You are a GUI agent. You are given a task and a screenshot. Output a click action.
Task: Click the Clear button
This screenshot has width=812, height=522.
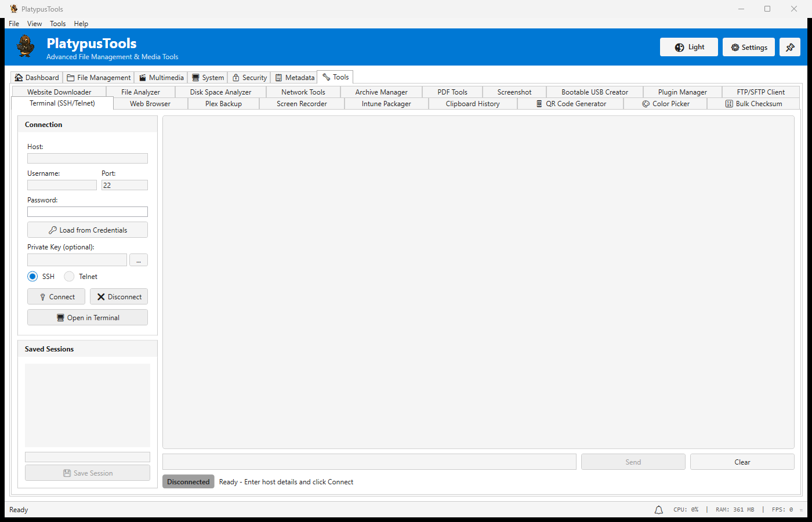(x=742, y=462)
